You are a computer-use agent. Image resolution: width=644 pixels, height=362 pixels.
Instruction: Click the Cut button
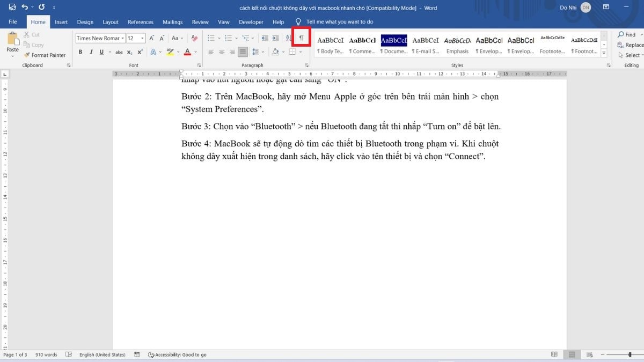32,35
